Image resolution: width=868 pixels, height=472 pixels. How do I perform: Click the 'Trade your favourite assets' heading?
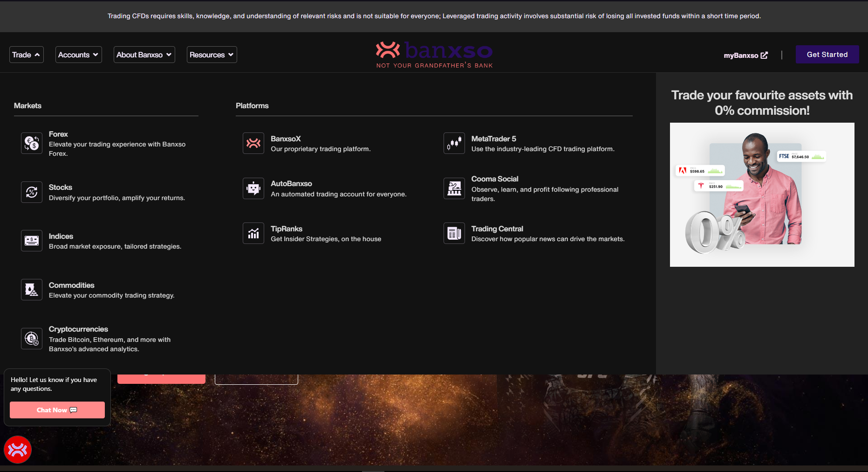click(762, 103)
